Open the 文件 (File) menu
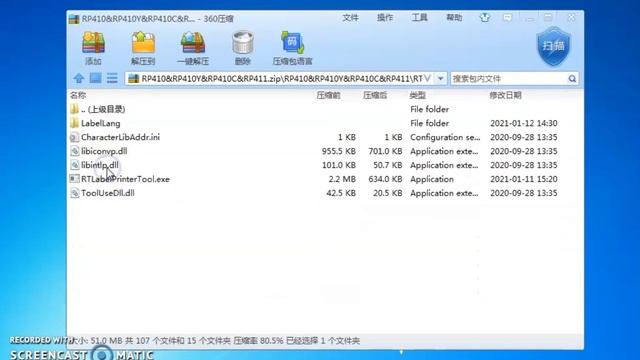The width and height of the screenshot is (640, 360). 350,18
